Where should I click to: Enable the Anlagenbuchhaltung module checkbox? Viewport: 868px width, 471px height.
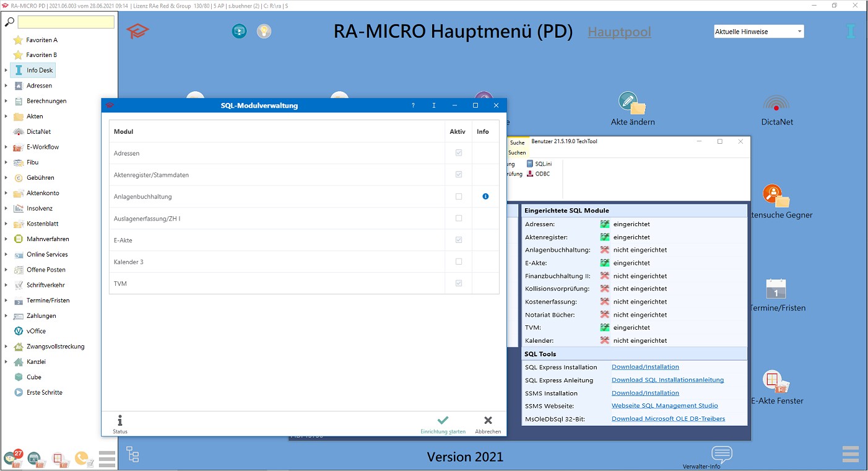click(459, 196)
